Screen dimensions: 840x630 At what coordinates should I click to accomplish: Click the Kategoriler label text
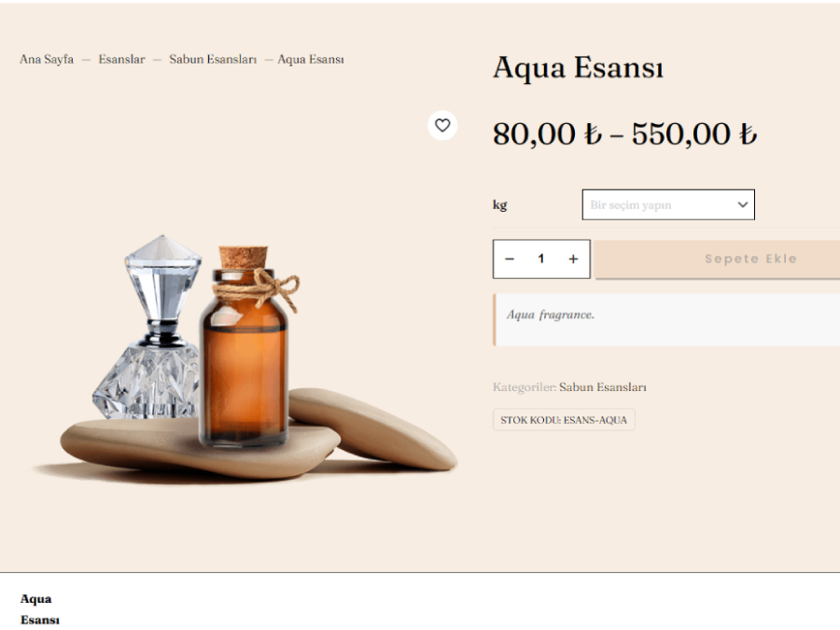point(525,386)
